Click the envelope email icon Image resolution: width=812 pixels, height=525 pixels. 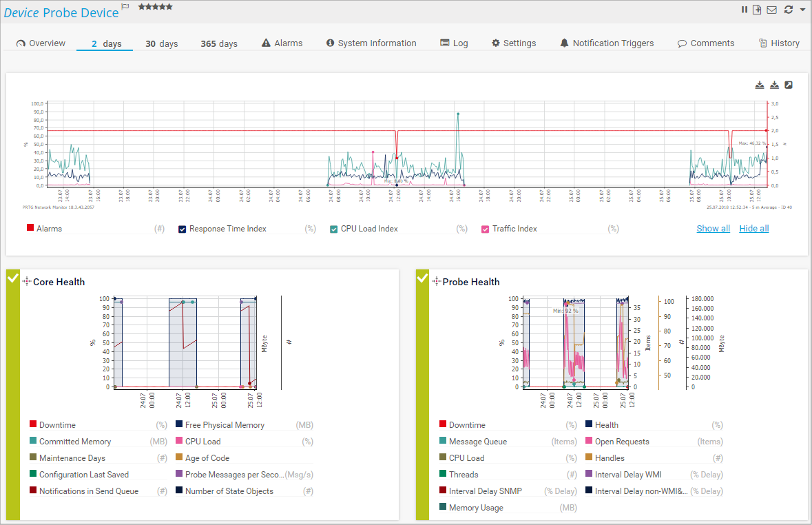pos(771,10)
